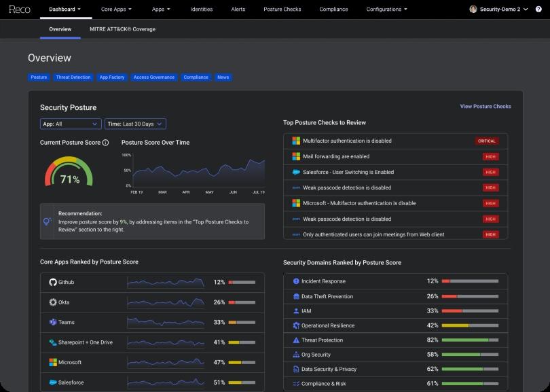Click the Threat Protection warning icon

click(296, 340)
